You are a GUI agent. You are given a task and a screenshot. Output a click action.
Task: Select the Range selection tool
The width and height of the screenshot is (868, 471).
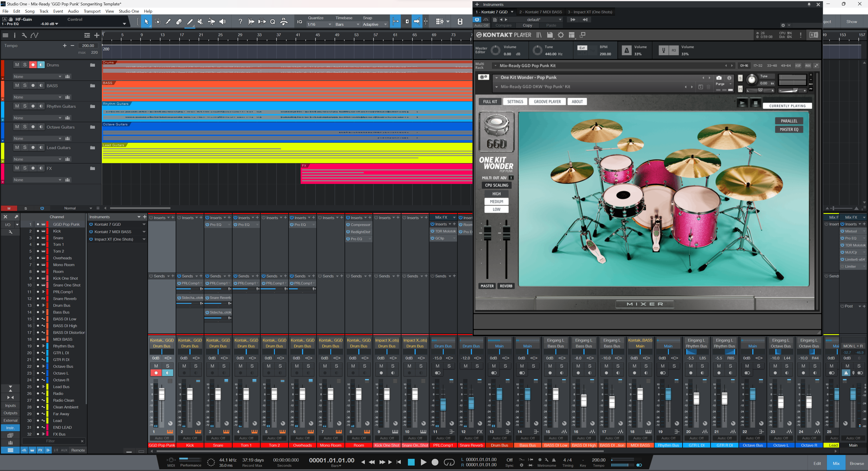[157, 21]
